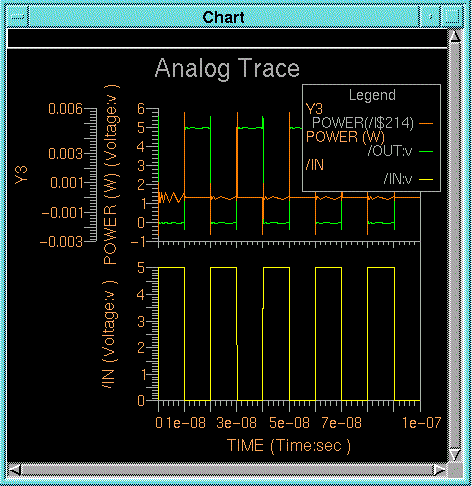Image resolution: width=472 pixels, height=486 pixels.
Task: Click the Chart window title bar
Action: tap(223, 17)
